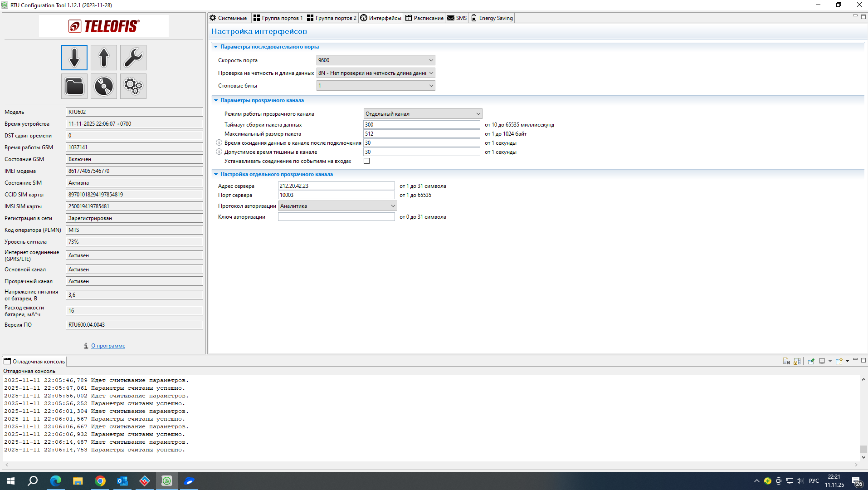
Task: Clear the debug console output
Action: pos(786,361)
